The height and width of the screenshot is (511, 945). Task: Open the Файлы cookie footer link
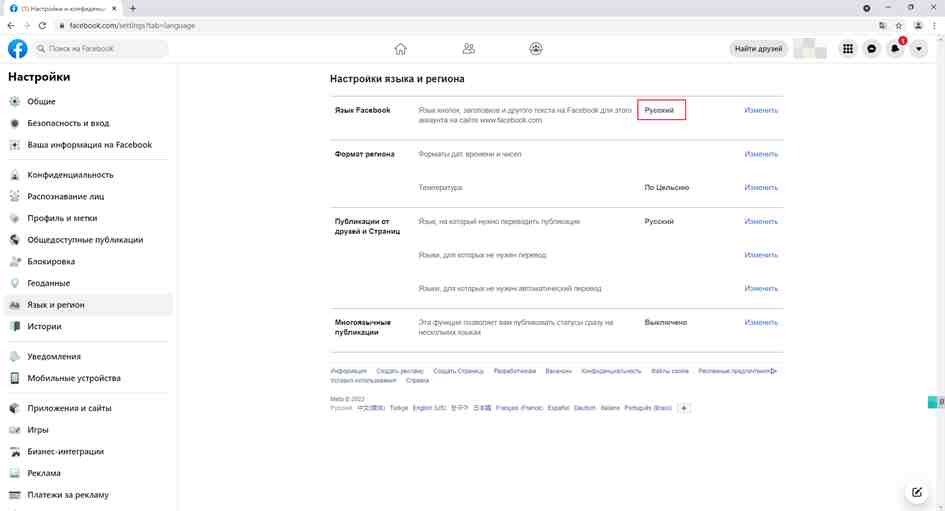(x=670, y=371)
